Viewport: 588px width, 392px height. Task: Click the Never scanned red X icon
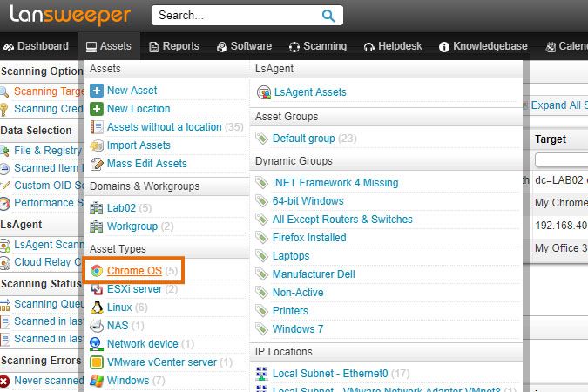pyautogui.click(x=4, y=382)
